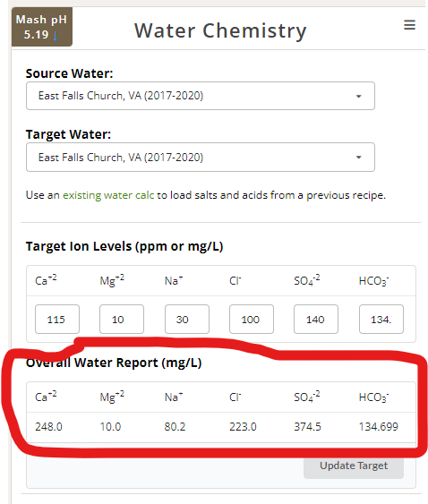
Task: Click the overall report Ca value 248.0
Action: point(49,427)
